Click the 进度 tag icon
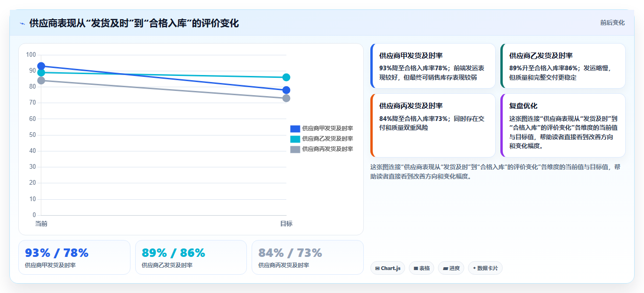Screen dimensions: 644x293 click(445, 268)
